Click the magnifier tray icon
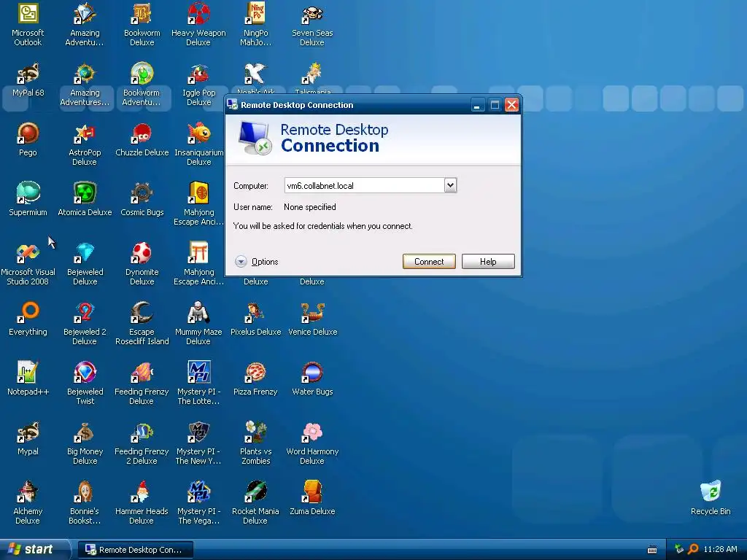Screen dimensions: 747x560 click(x=693, y=549)
